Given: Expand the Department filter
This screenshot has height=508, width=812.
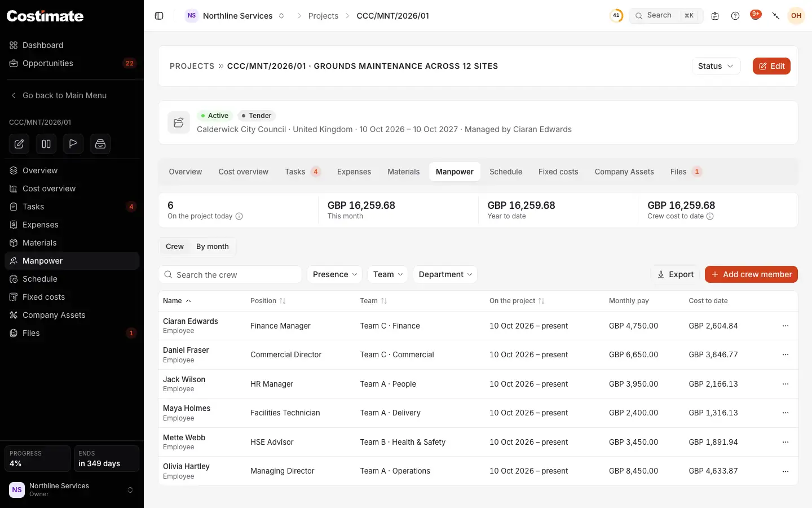Looking at the screenshot, I should pos(445,274).
